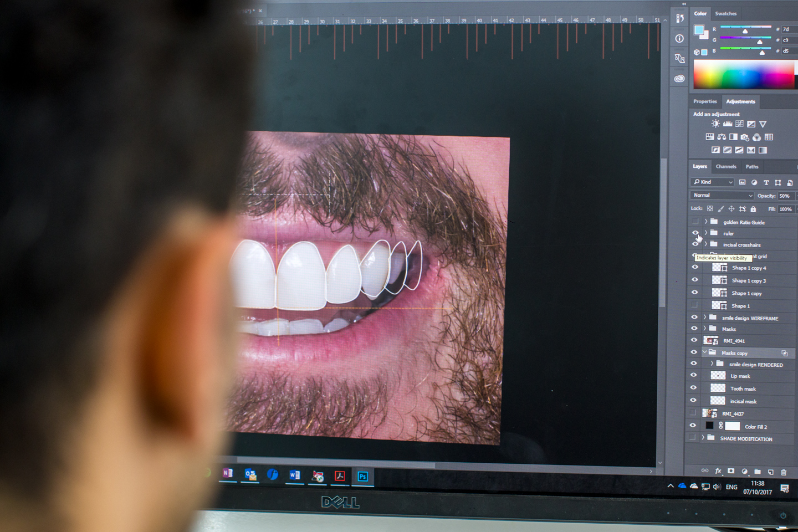Screen dimensions: 798x532
Task: Add a Photo Filter adjustment
Action: click(x=745, y=137)
